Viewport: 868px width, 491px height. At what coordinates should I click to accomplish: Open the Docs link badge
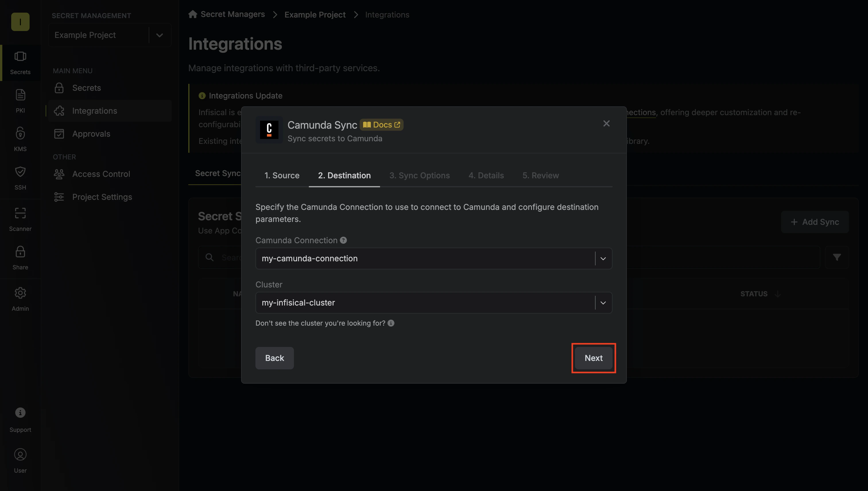(x=381, y=125)
